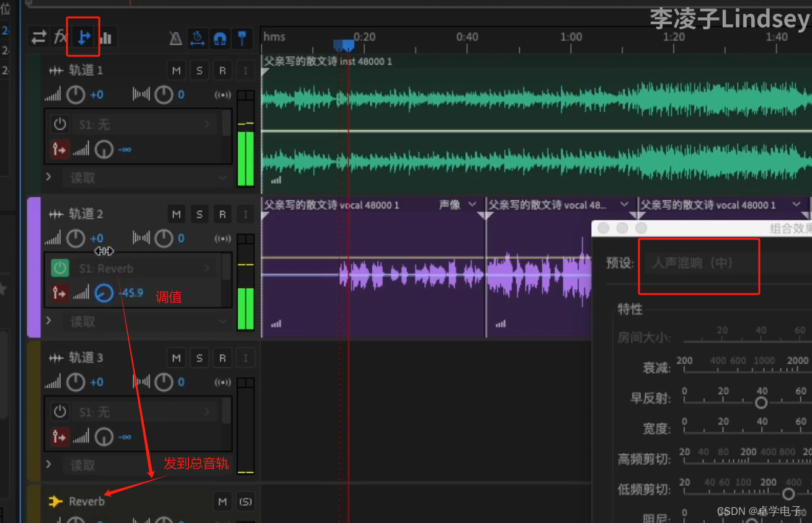Mute 轨道 1 with M button
812x523 pixels.
pos(176,71)
